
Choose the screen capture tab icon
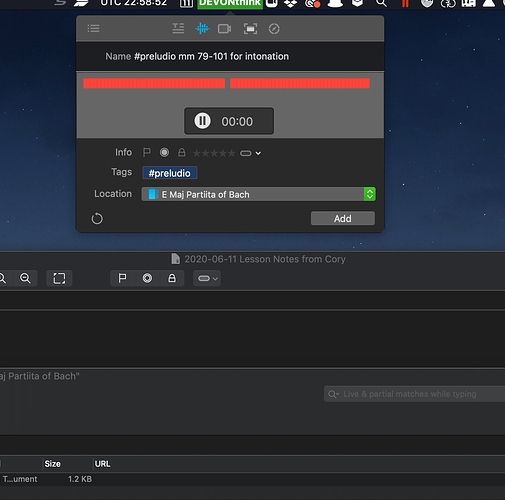pos(250,29)
